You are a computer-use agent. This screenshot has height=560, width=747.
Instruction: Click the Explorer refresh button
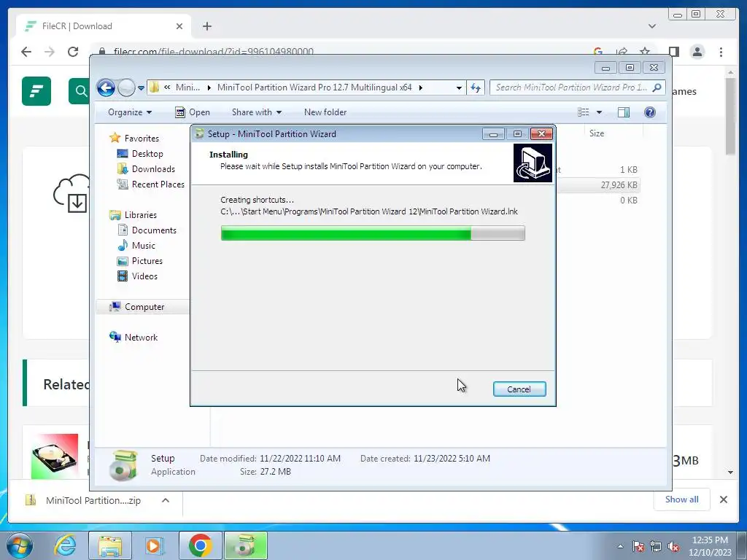[x=476, y=87]
